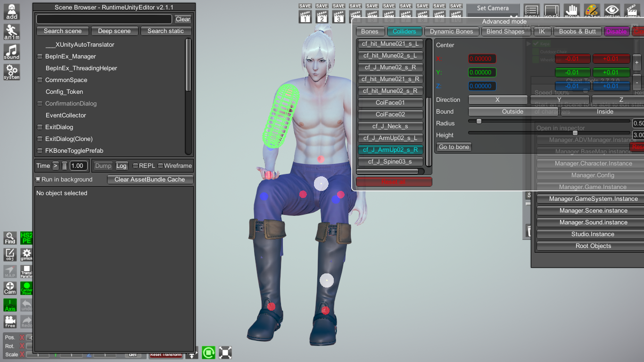Open the add character menu icon

(x=12, y=12)
